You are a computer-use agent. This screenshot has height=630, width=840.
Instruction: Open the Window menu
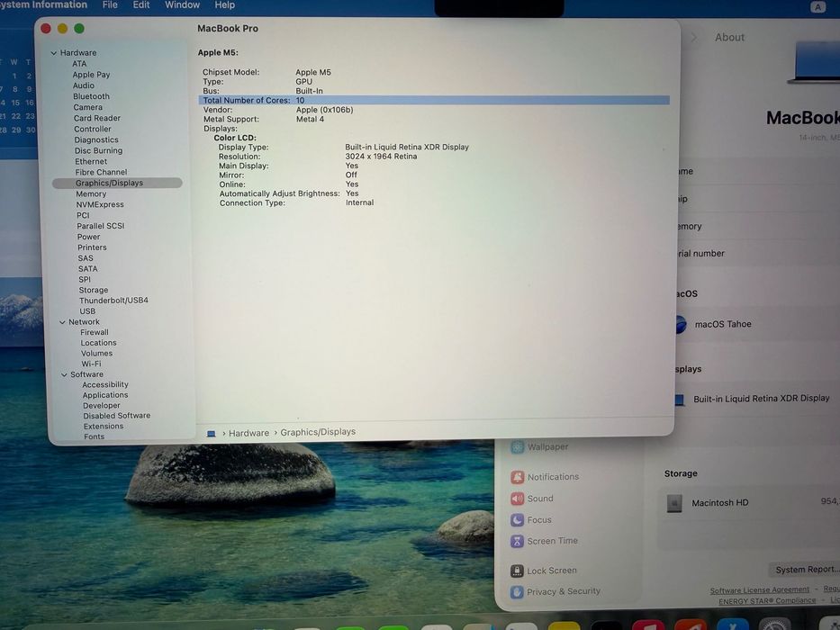click(x=182, y=4)
